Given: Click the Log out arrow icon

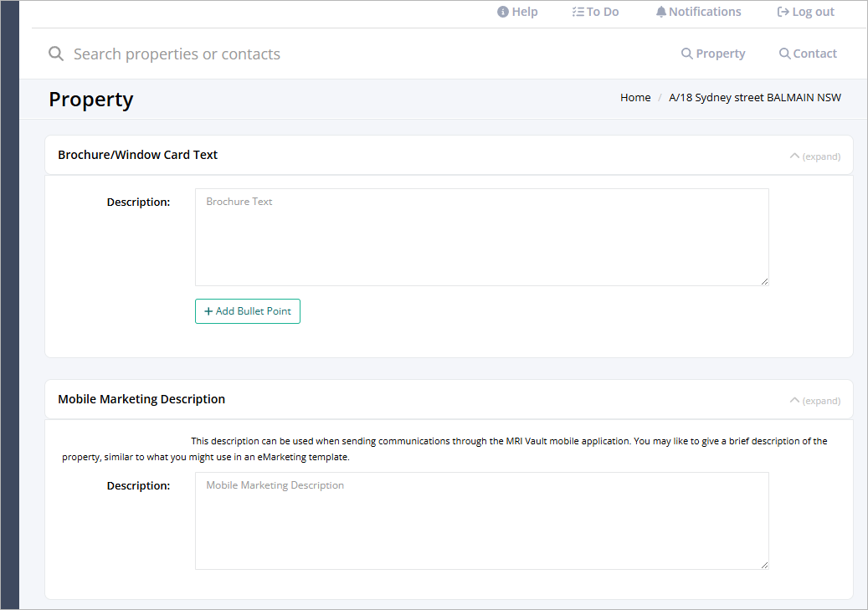Looking at the screenshot, I should coord(783,12).
